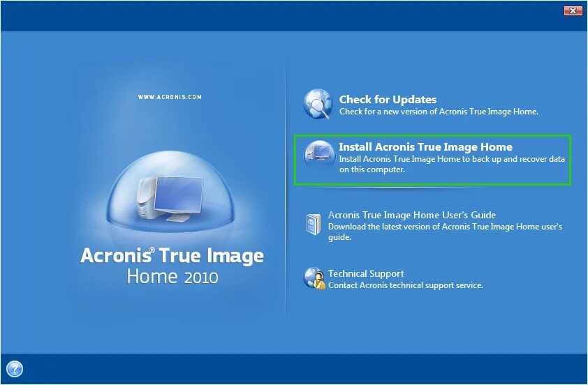Open Acronis True Image Home User's Guide link
Viewport: 588px width, 385px height.
coord(412,215)
